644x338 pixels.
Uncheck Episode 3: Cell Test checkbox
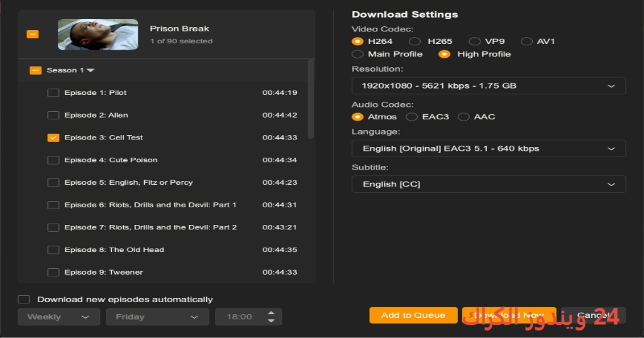click(x=53, y=138)
